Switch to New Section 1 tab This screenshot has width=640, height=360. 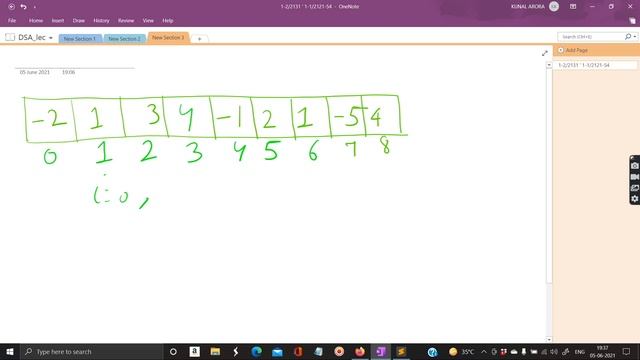coord(80,38)
